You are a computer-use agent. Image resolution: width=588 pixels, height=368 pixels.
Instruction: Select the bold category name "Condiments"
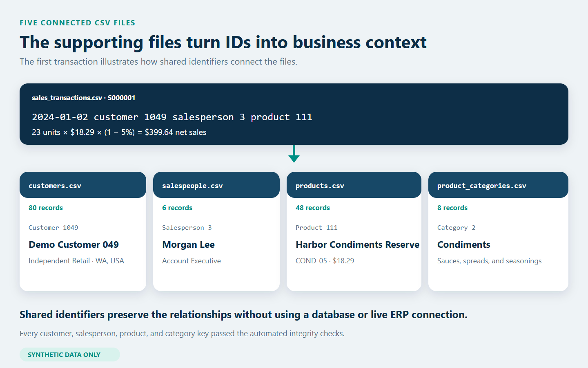(464, 245)
